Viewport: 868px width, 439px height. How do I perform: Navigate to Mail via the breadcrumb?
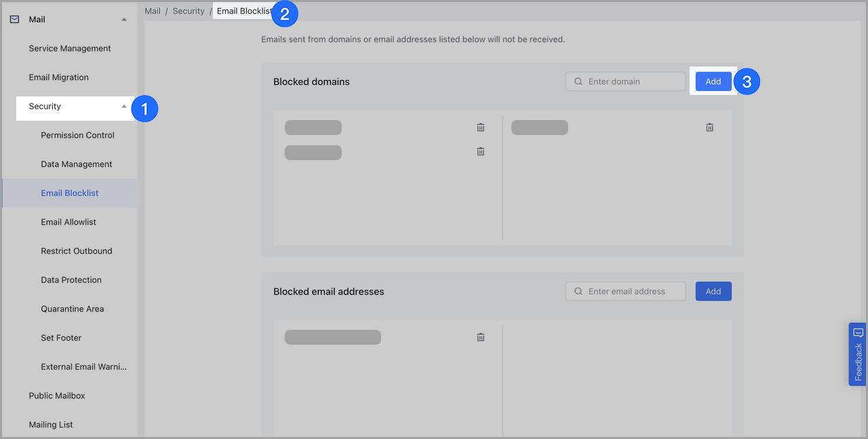[152, 10]
